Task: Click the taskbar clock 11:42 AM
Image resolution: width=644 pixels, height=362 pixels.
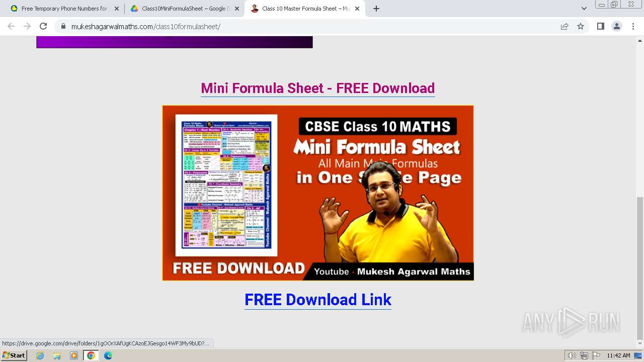Action: click(x=618, y=355)
